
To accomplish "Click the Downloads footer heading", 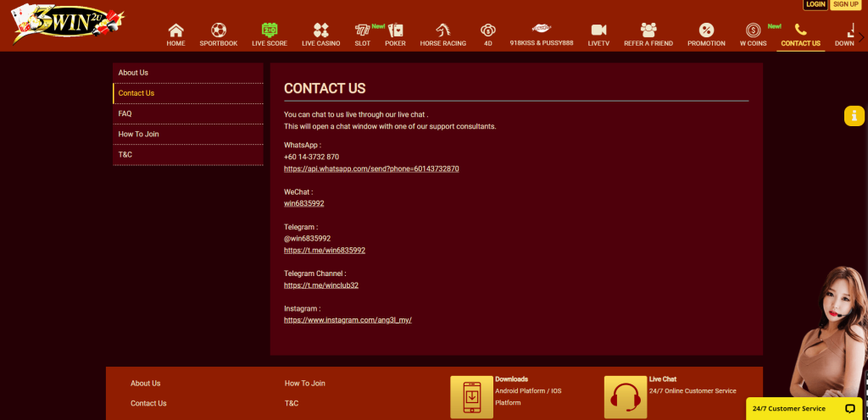I will point(511,379).
